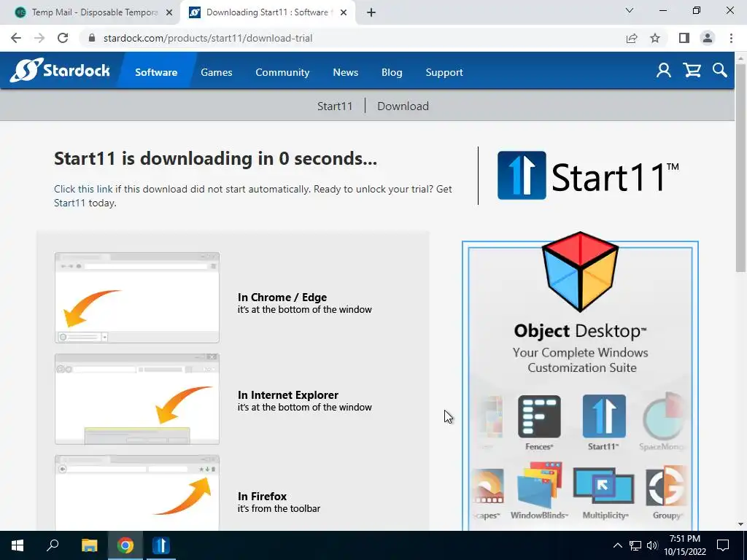
Task: Open the Blog menu item
Action: coord(392,72)
